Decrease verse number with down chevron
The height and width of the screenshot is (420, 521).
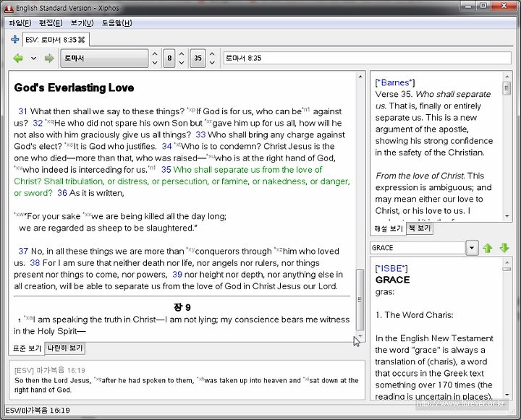click(212, 62)
